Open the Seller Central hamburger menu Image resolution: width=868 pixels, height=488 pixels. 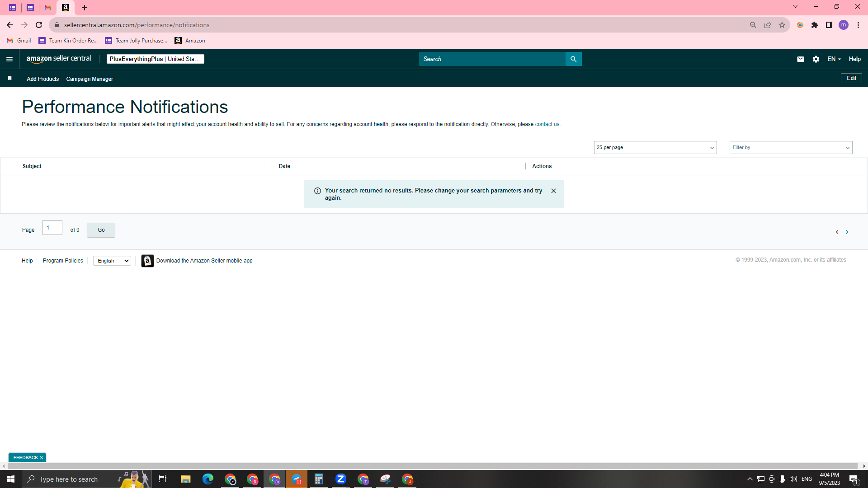[9, 59]
